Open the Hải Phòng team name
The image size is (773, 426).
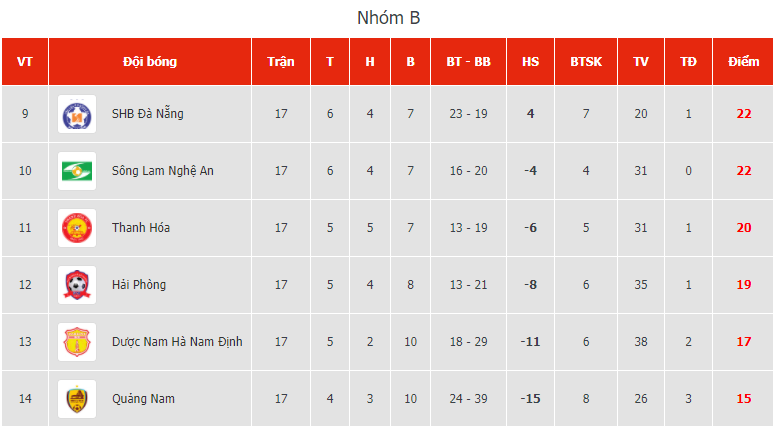pos(139,285)
